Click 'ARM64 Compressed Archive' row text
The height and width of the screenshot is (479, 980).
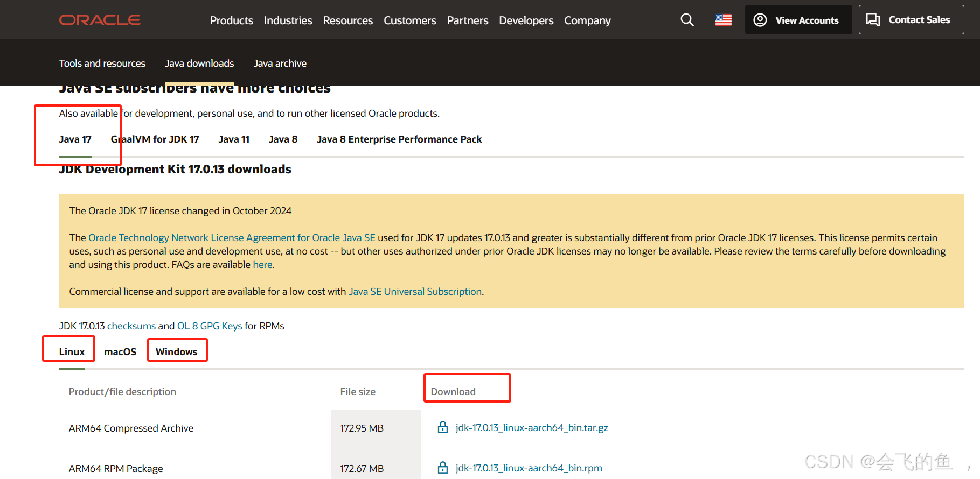click(131, 428)
